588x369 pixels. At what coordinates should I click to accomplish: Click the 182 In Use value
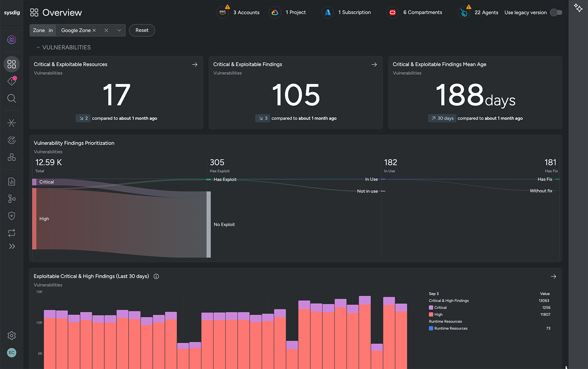(x=391, y=163)
